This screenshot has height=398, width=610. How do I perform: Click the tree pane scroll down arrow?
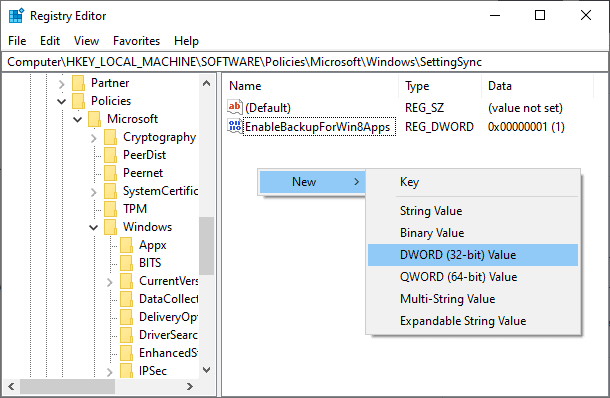coord(207,370)
